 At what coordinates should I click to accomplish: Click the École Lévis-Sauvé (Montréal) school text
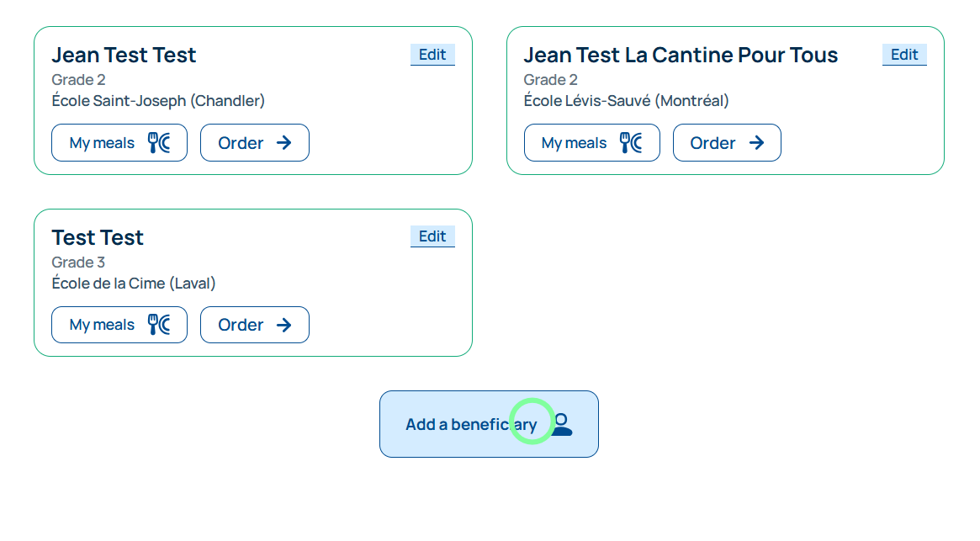pyautogui.click(x=626, y=101)
